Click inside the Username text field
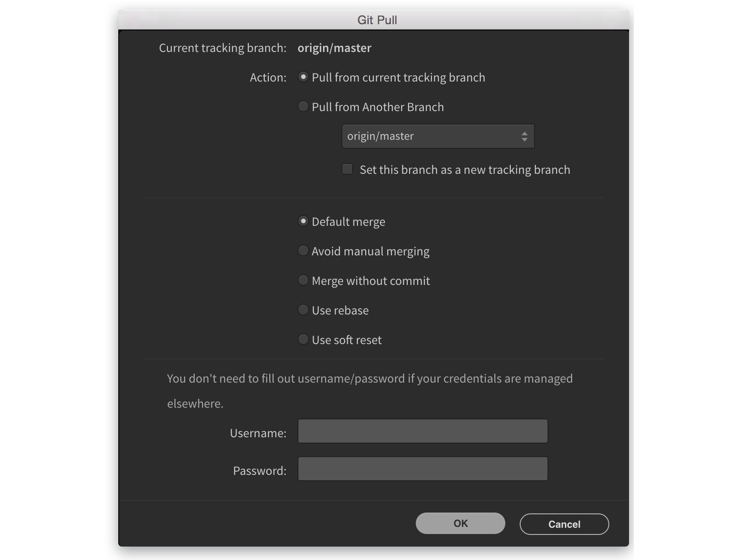This screenshot has width=737, height=560. 422,431
